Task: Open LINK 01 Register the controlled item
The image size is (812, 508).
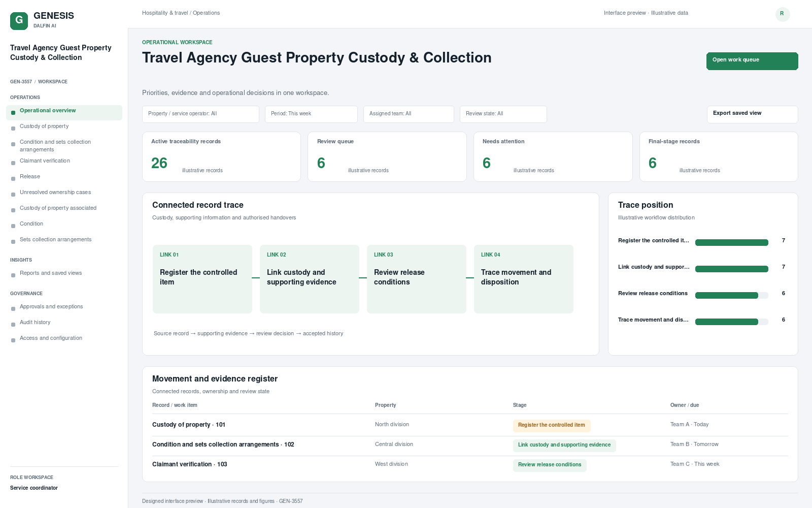Action: click(202, 279)
